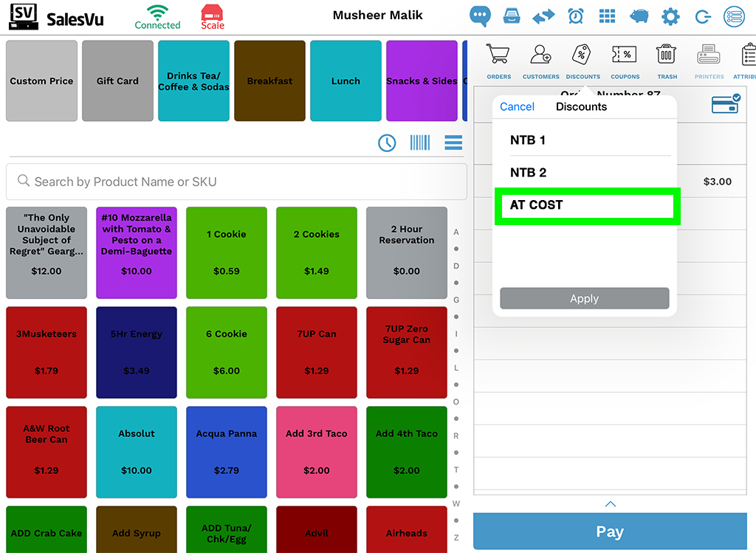The image size is (756, 553).
Task: Open the alarm clock icon
Action: pos(576,16)
